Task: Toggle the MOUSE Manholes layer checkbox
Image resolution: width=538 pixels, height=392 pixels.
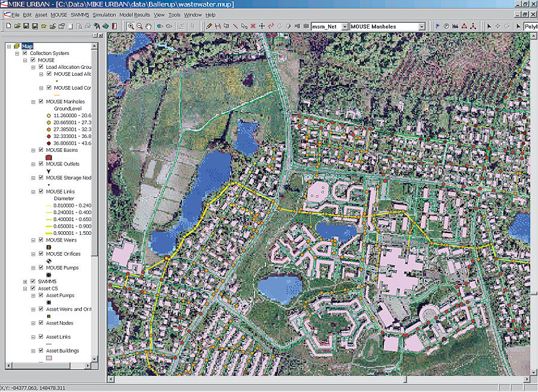Action: [x=41, y=102]
